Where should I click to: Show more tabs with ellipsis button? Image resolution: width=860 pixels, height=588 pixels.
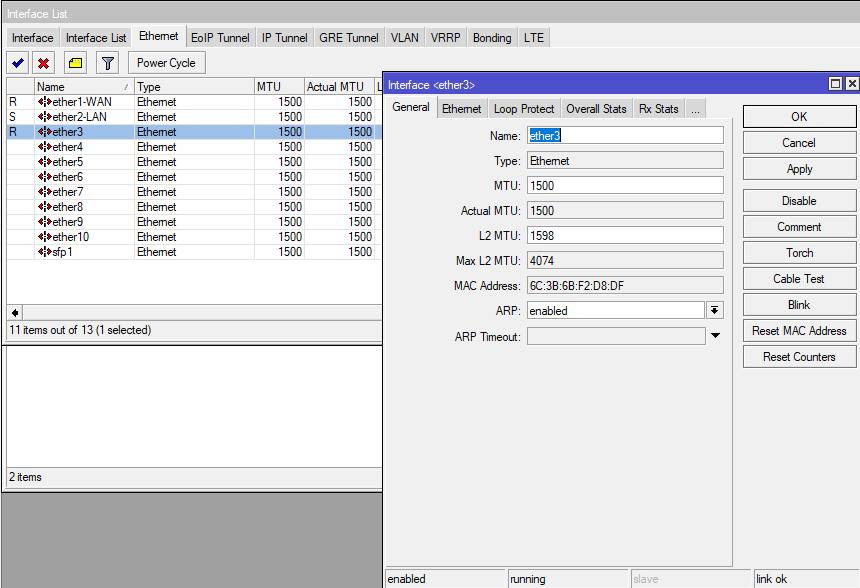click(695, 109)
